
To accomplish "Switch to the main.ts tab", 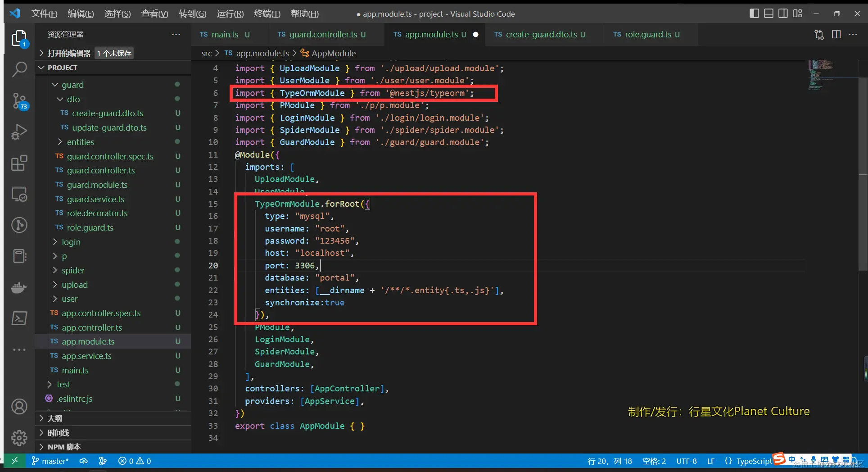I will [230, 35].
